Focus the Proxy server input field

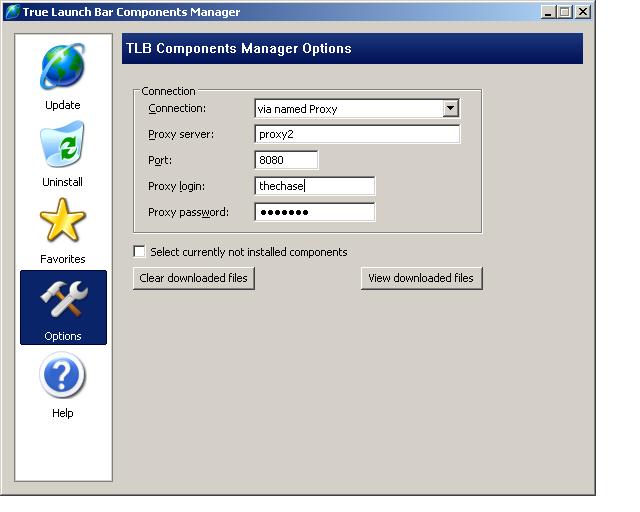tap(357, 134)
